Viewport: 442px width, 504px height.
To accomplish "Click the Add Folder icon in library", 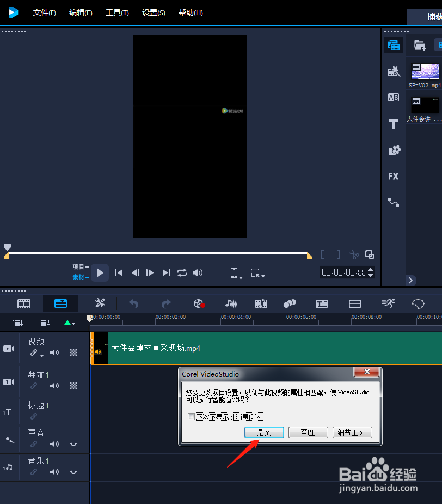I will pyautogui.click(x=420, y=45).
